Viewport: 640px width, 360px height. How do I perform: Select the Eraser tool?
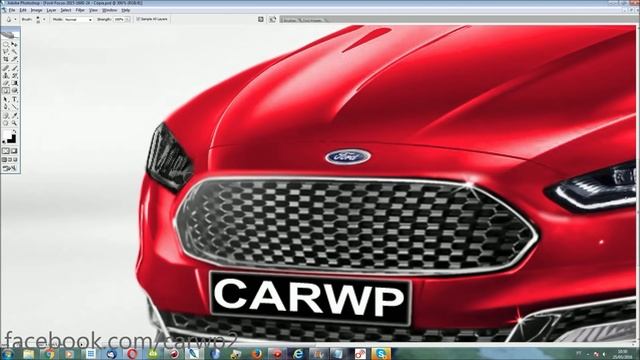6,83
